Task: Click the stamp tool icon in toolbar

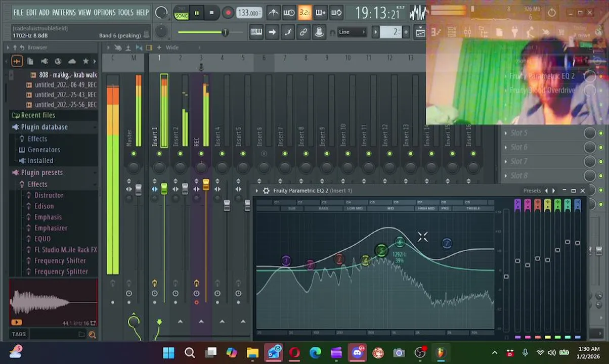Action: click(x=319, y=32)
